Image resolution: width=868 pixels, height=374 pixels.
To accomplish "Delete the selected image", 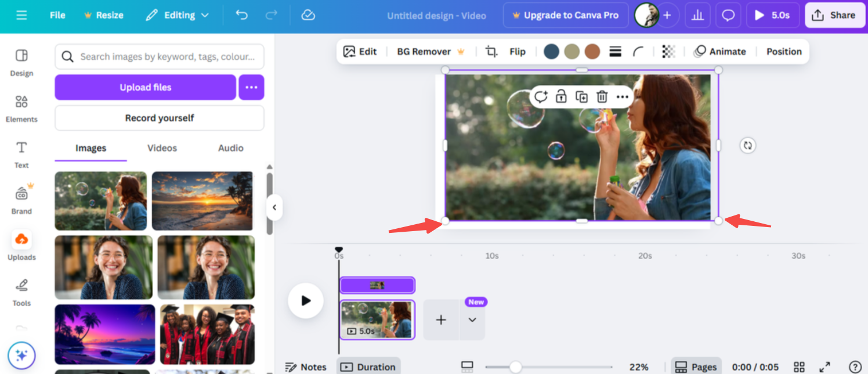I will tap(602, 96).
